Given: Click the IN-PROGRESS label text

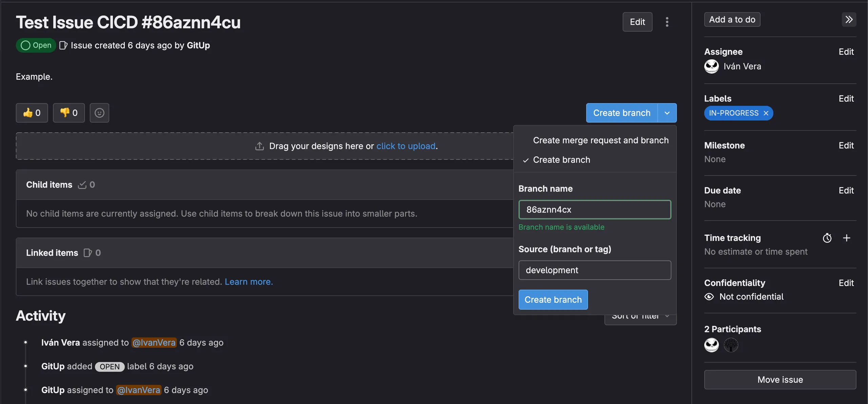Looking at the screenshot, I should click(x=734, y=113).
